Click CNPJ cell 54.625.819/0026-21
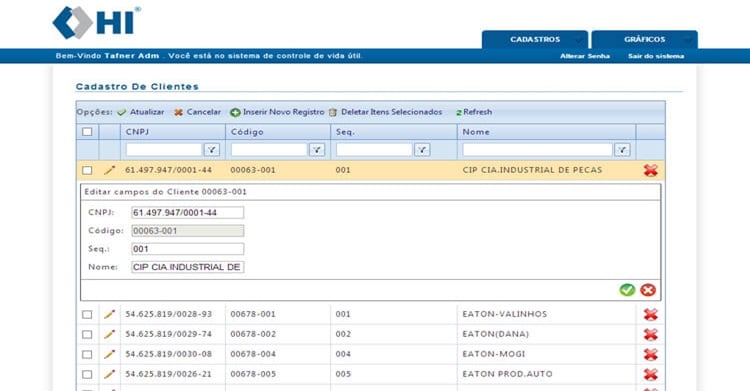The width and height of the screenshot is (750, 391). tap(168, 374)
